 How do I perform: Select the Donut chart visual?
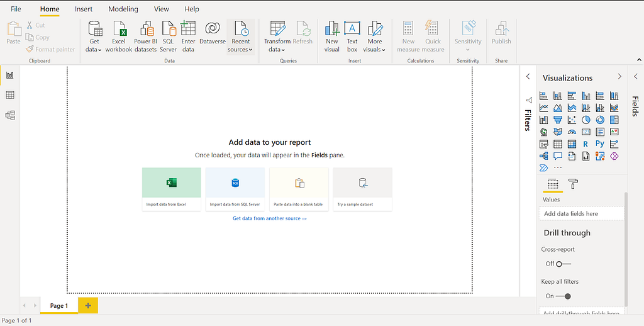(600, 120)
